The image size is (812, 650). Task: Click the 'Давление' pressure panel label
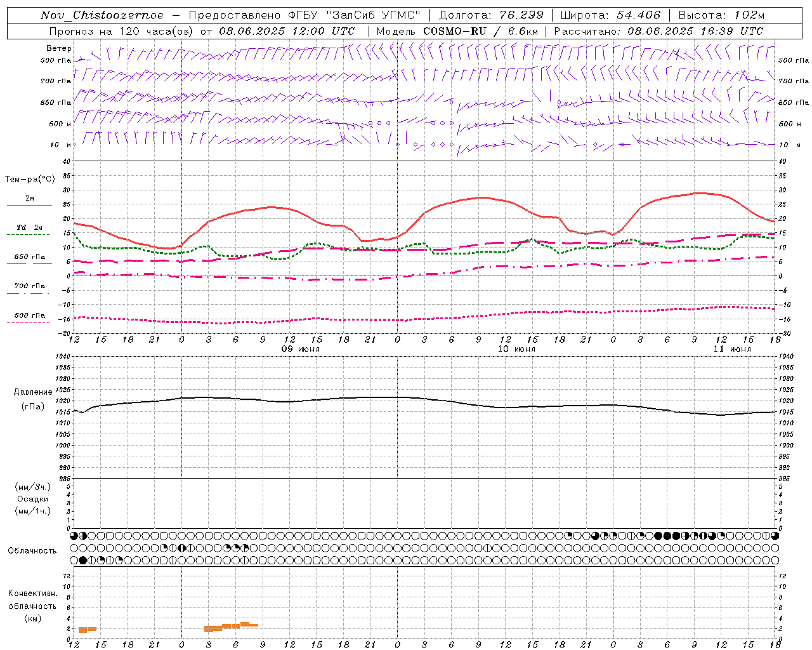[33, 392]
